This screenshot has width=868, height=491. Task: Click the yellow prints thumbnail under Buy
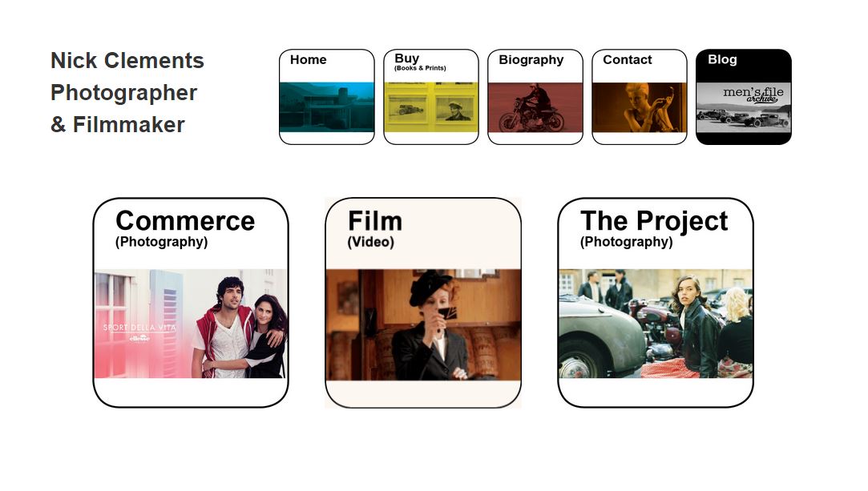[430, 107]
